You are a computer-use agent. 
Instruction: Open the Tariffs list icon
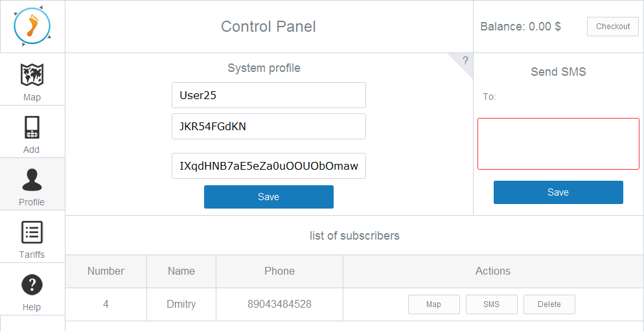click(32, 232)
